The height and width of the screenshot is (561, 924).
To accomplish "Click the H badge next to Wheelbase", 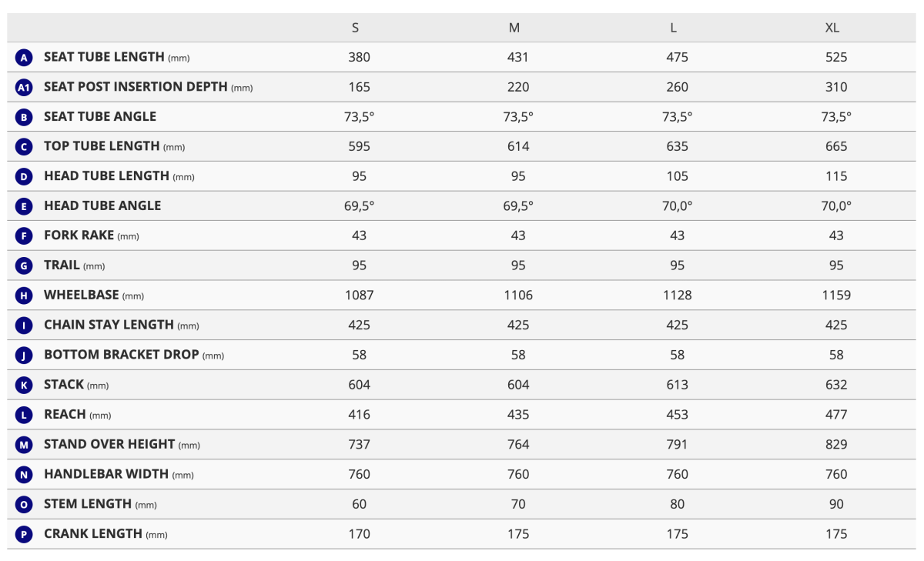I will coord(24,296).
